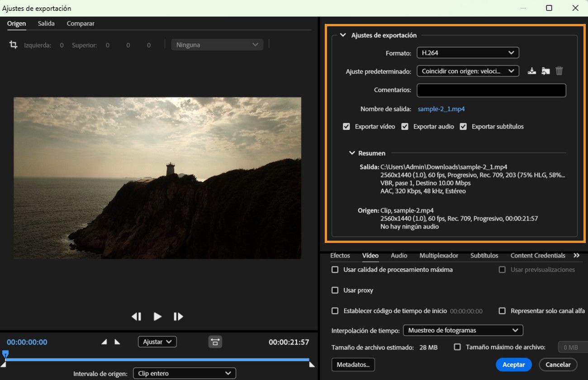Toggle the loop playback icon

(x=215, y=342)
